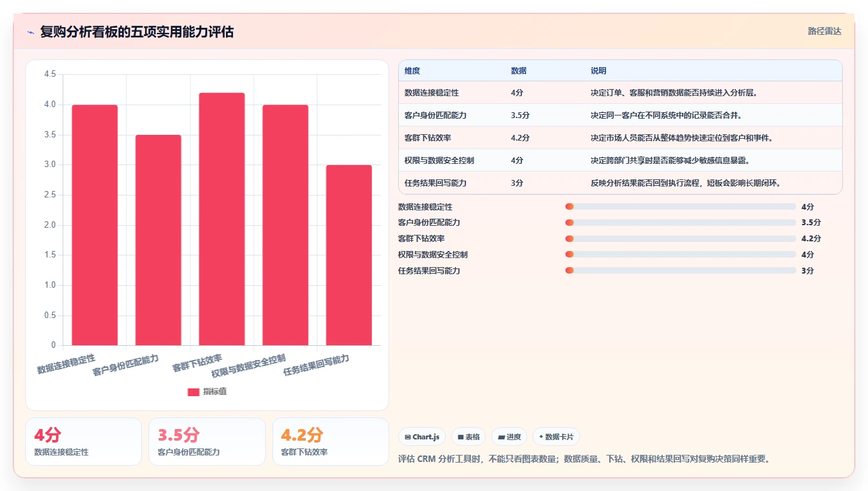Click the 客群下钻效率 progress bar
This screenshot has width=868, height=491.
(680, 239)
